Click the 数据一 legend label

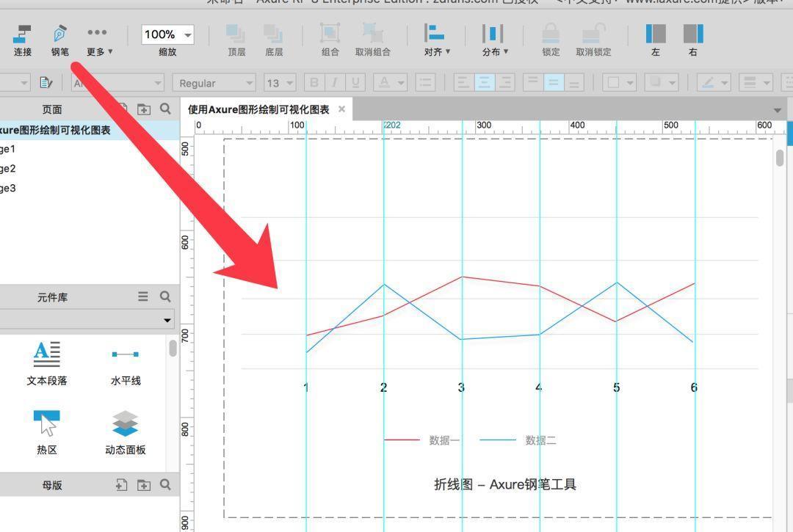click(444, 440)
